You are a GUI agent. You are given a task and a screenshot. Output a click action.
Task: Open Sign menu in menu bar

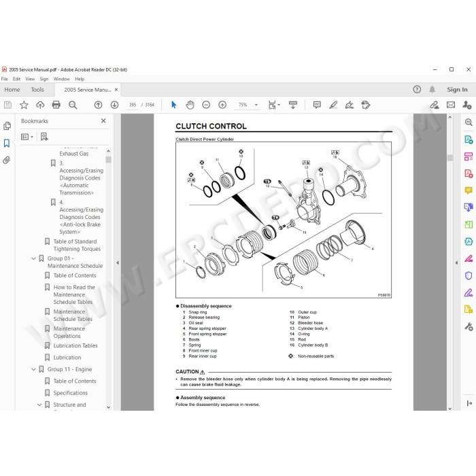click(x=44, y=79)
